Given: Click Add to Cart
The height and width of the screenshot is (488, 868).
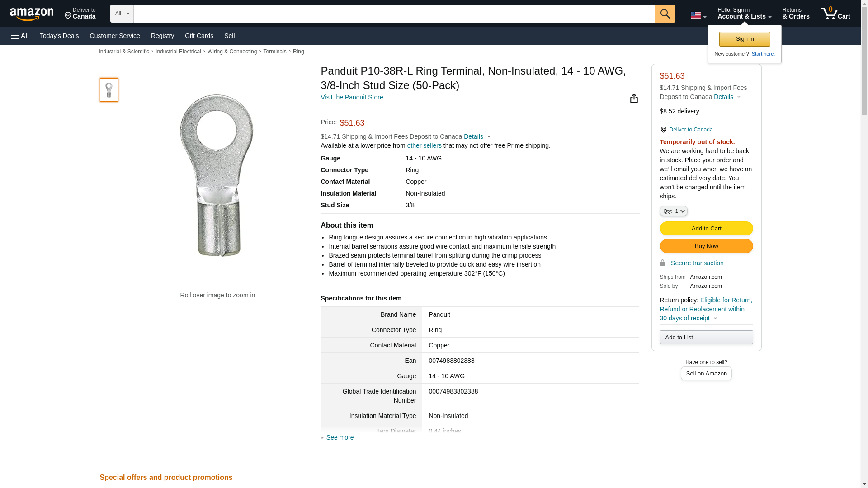Looking at the screenshot, I should [706, 228].
